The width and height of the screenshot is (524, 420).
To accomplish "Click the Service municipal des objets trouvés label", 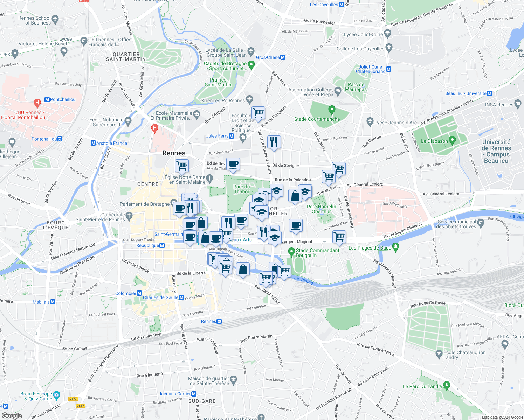I will (x=457, y=224).
